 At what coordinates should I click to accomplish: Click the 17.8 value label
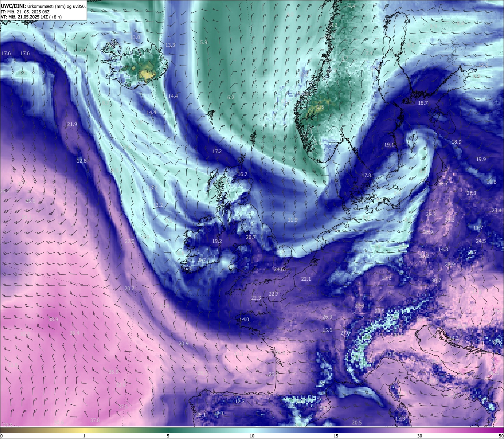tap(366, 175)
